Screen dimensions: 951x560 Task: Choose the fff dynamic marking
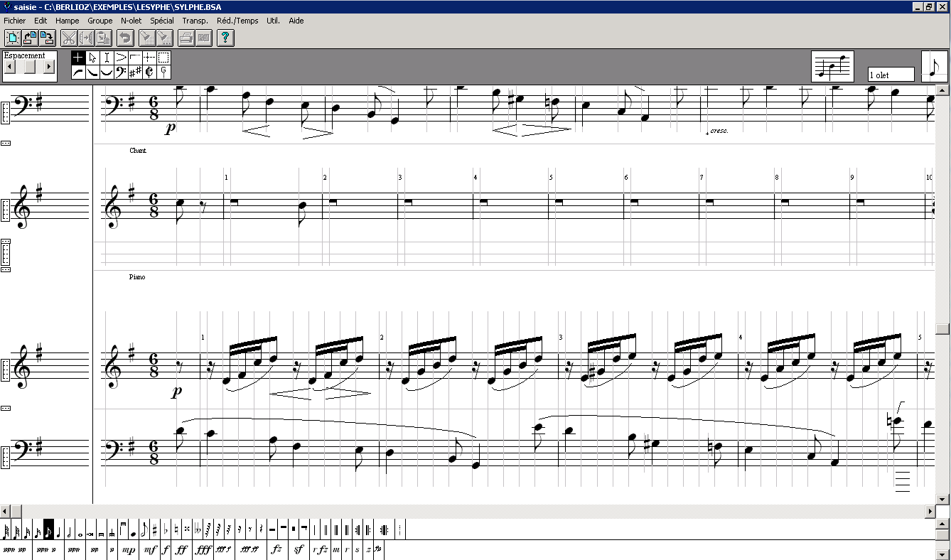coord(203,549)
